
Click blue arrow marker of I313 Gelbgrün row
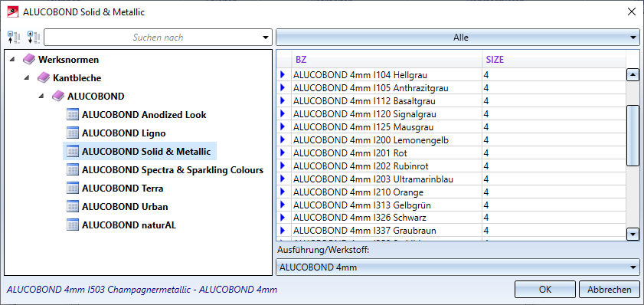click(x=282, y=205)
